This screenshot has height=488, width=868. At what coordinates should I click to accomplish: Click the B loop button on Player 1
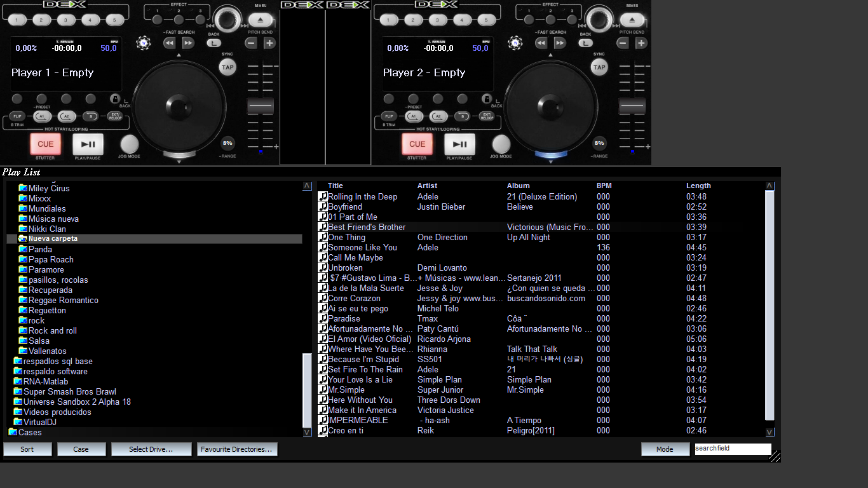tap(91, 116)
